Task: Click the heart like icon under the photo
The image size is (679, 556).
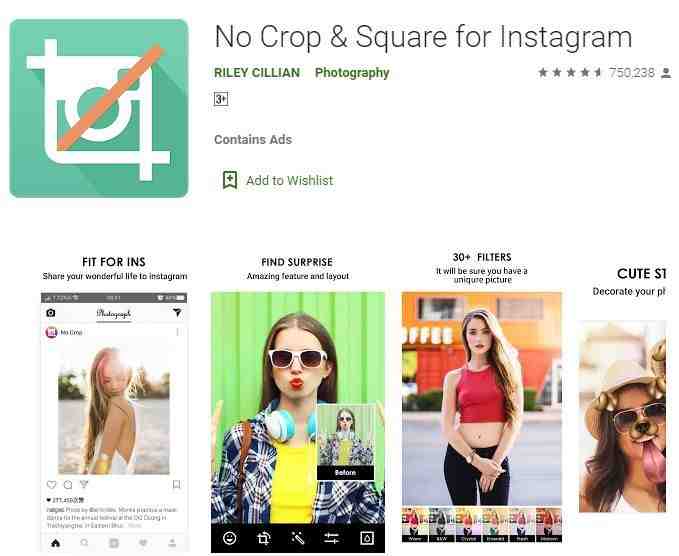Action: click(x=52, y=484)
